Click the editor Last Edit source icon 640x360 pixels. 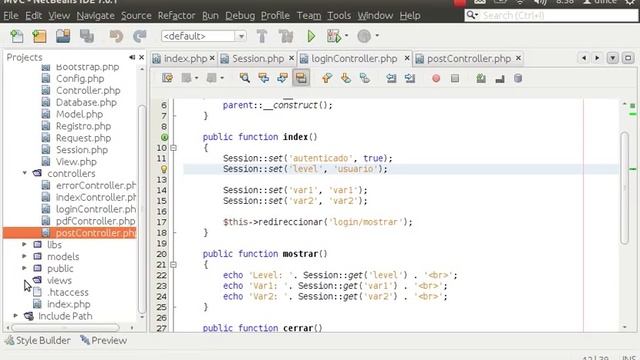pos(167,78)
